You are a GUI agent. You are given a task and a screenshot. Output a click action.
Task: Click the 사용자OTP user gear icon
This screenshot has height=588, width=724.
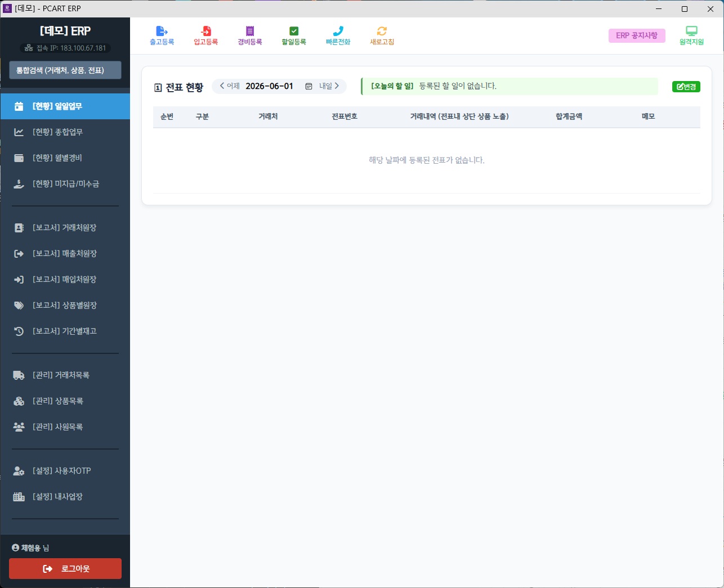pos(19,471)
